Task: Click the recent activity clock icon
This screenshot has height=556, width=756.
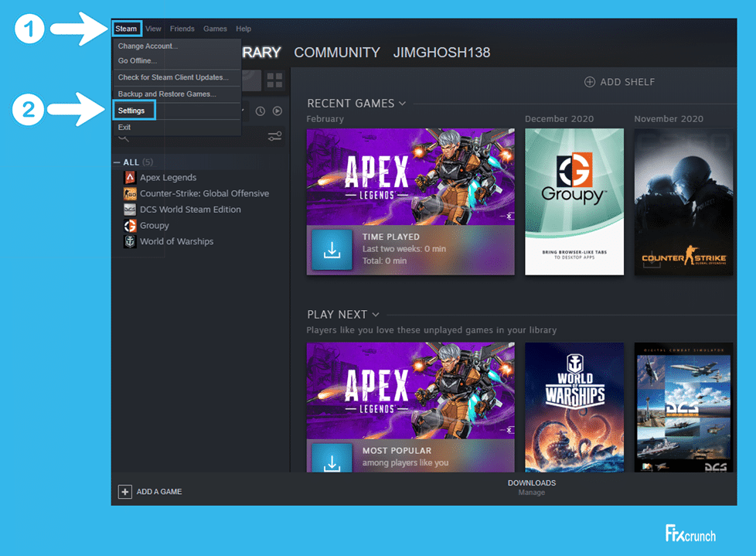Action: (261, 111)
